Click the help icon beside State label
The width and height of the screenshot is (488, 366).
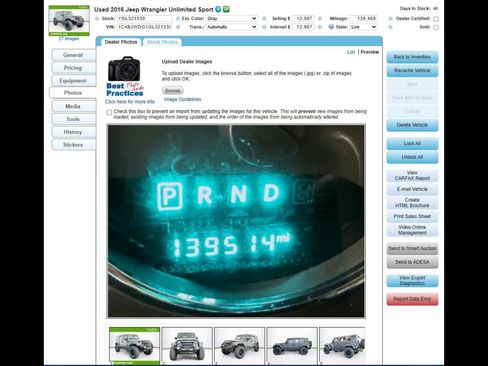pyautogui.click(x=331, y=27)
